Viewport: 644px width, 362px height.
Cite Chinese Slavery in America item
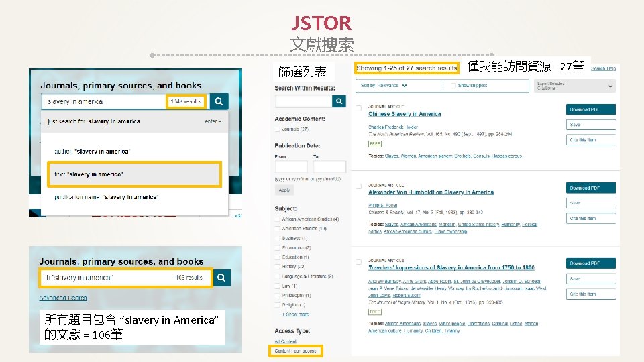click(590, 140)
